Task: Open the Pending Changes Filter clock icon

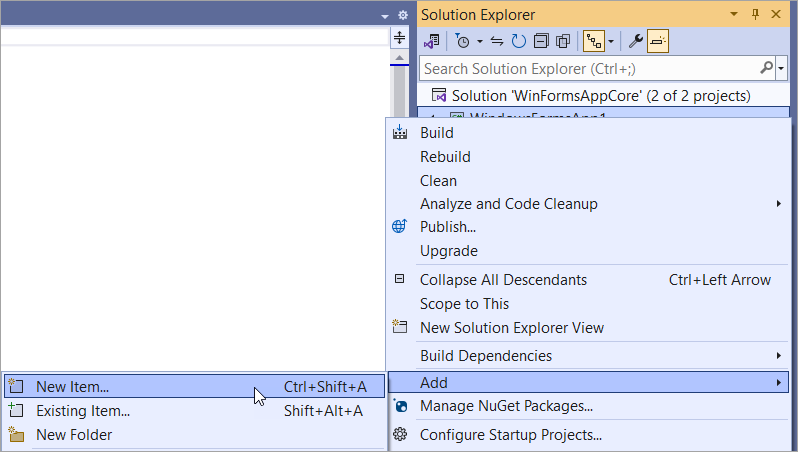Action: (462, 41)
